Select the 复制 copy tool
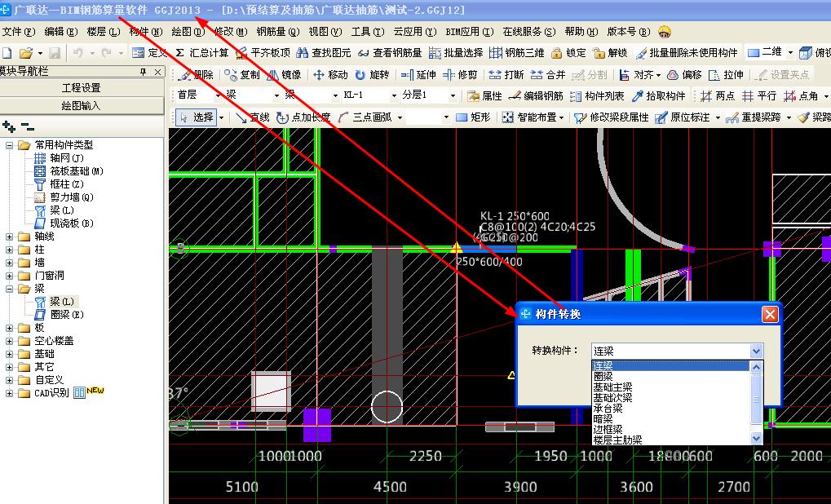 242,75
